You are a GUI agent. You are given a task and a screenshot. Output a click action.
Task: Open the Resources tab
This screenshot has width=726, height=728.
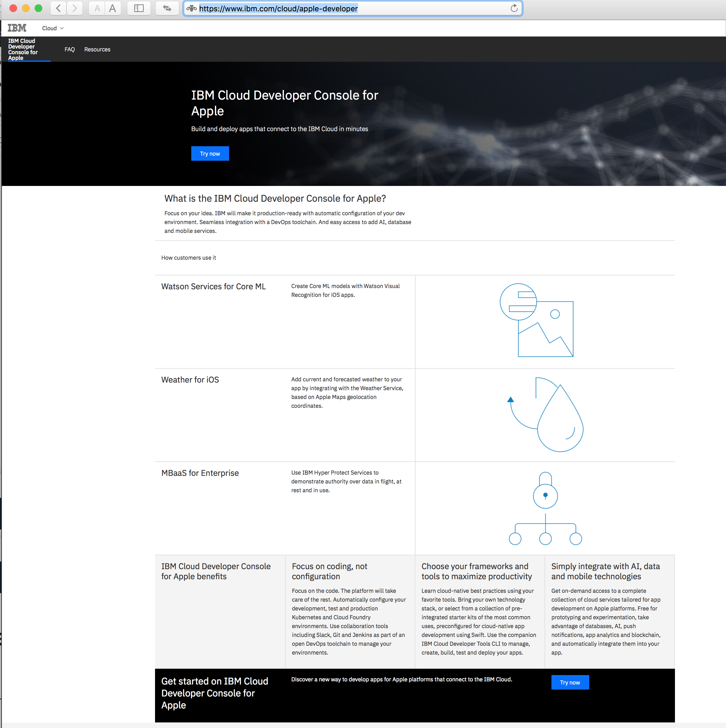[97, 49]
